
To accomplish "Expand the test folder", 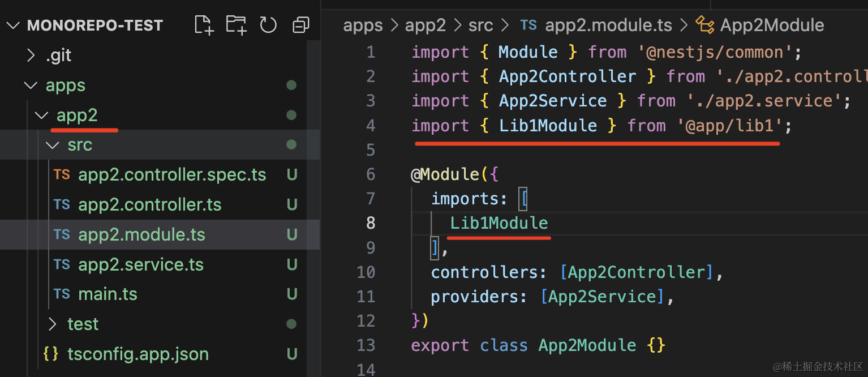I will pyautogui.click(x=53, y=324).
